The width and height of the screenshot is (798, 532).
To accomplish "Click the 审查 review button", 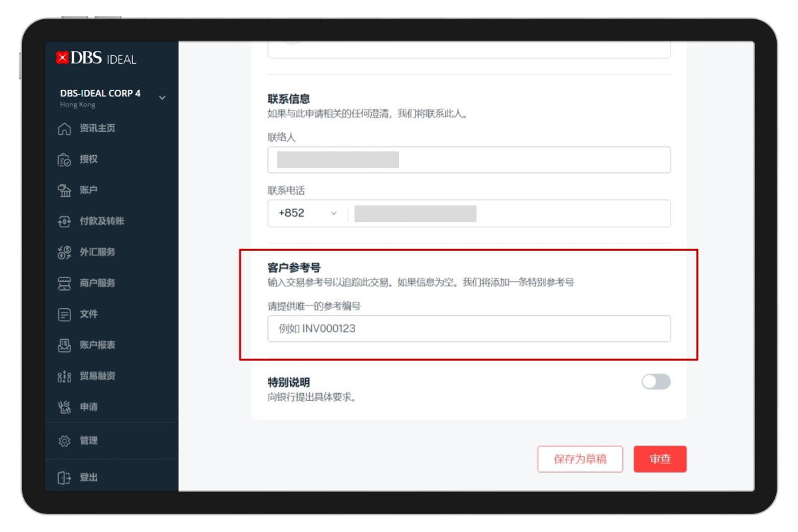I will (x=660, y=459).
